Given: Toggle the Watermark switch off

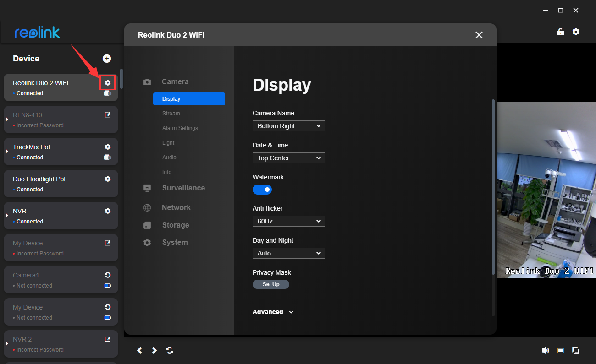Looking at the screenshot, I should tap(262, 190).
